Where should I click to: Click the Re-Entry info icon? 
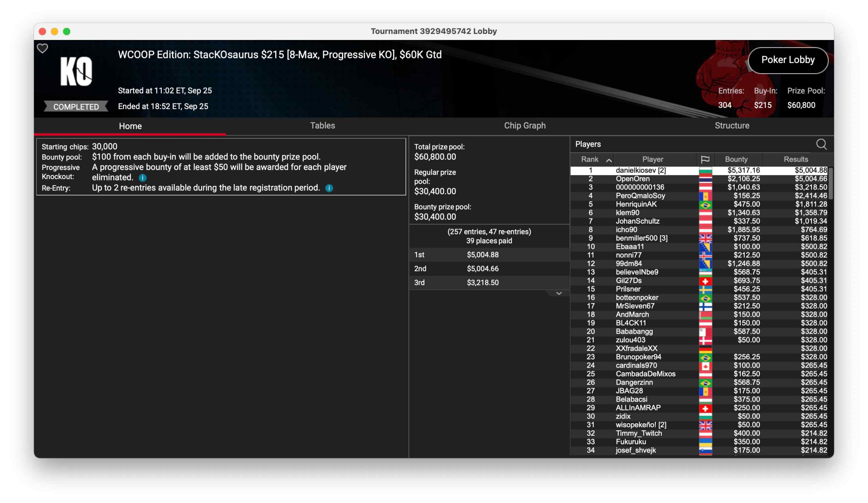[x=329, y=188]
